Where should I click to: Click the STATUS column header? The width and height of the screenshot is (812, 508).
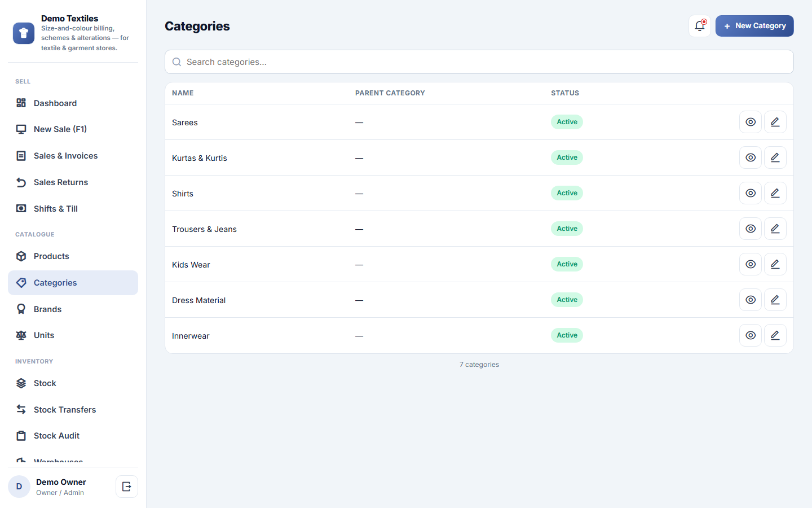pyautogui.click(x=565, y=93)
